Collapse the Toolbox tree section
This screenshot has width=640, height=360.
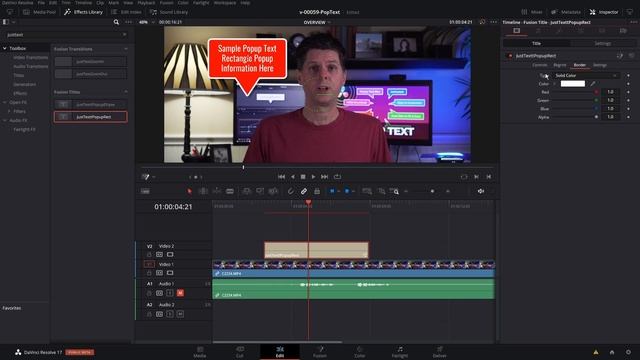point(5,48)
